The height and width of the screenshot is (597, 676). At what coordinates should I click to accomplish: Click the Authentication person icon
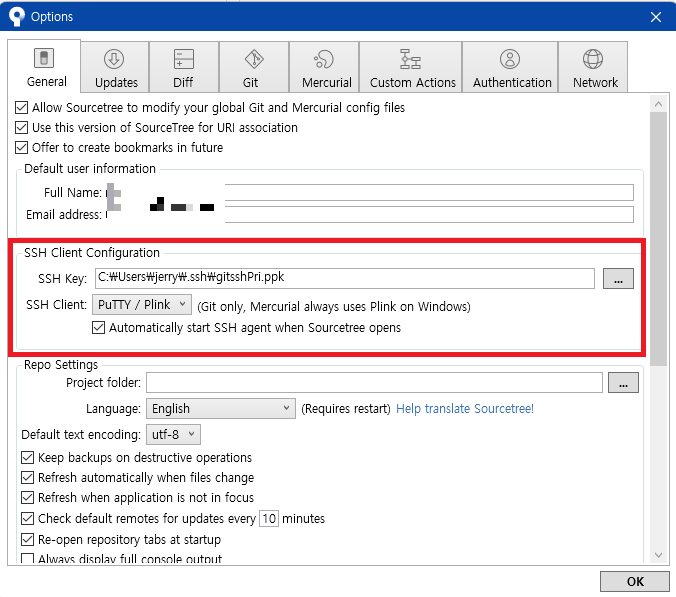pos(510,59)
